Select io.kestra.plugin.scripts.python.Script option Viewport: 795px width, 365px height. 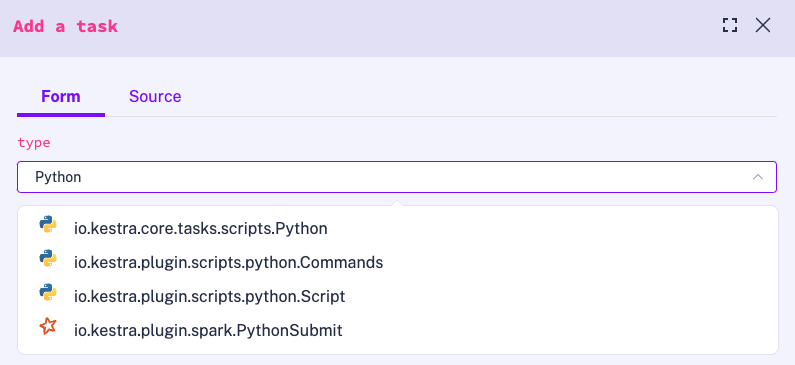[398, 296]
